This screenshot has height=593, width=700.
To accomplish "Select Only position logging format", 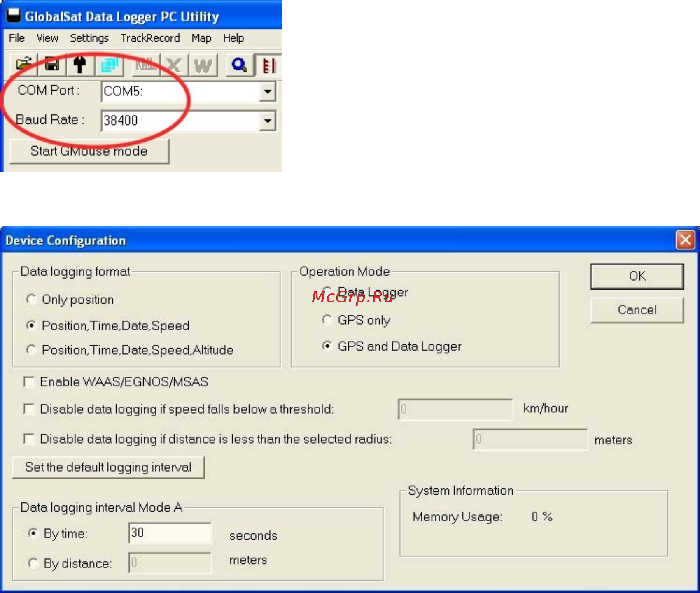I will click(x=70, y=300).
